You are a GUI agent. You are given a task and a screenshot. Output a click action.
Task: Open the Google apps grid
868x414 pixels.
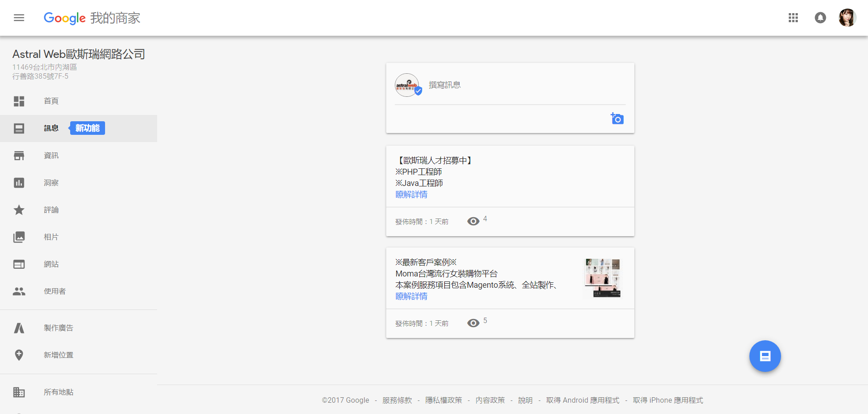(793, 18)
